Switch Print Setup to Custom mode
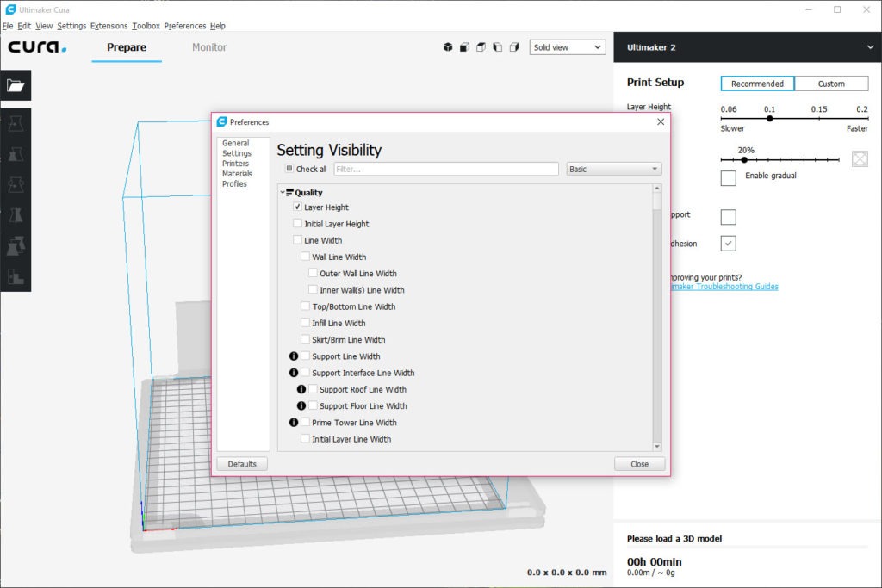 [831, 84]
